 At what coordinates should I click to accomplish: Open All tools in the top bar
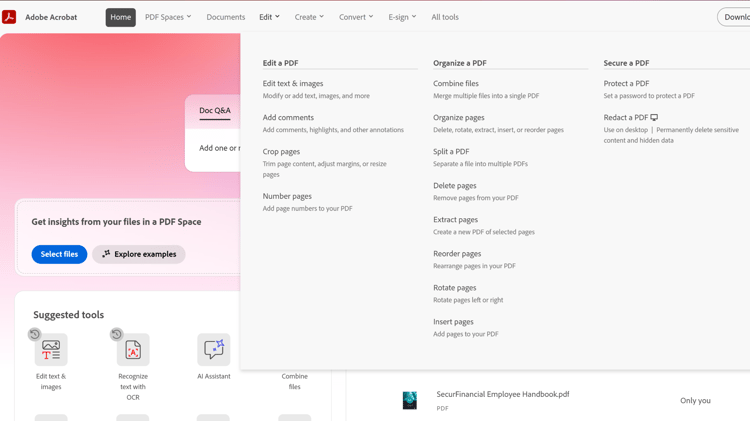[445, 17]
